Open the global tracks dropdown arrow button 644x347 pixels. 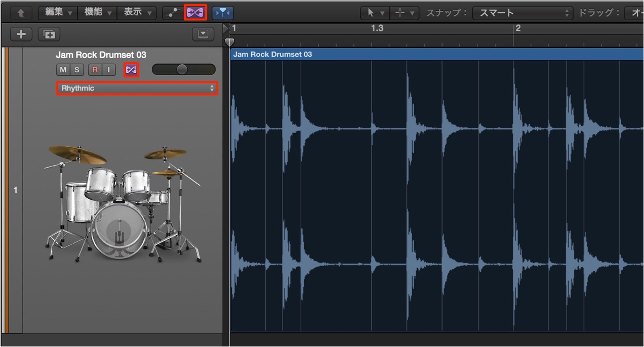click(x=203, y=34)
